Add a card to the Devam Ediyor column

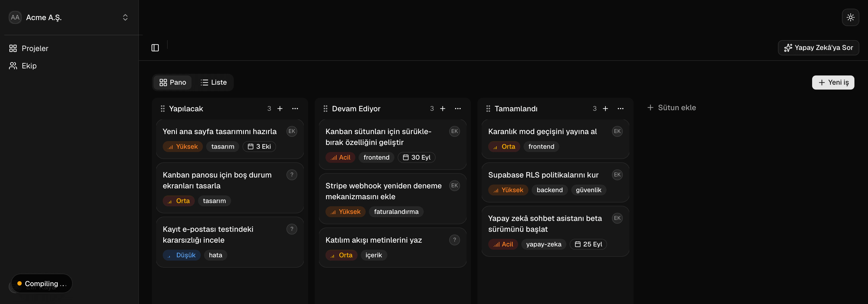442,109
